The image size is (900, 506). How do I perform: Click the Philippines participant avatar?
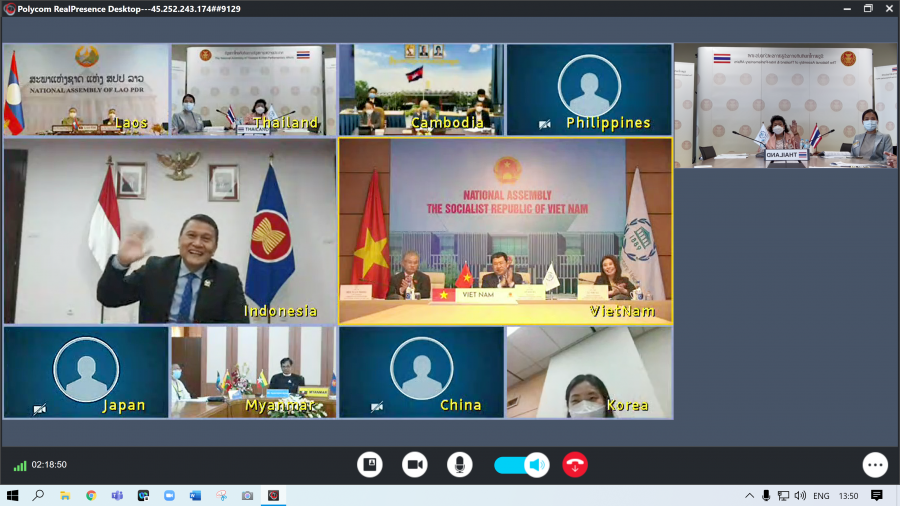pyautogui.click(x=589, y=85)
